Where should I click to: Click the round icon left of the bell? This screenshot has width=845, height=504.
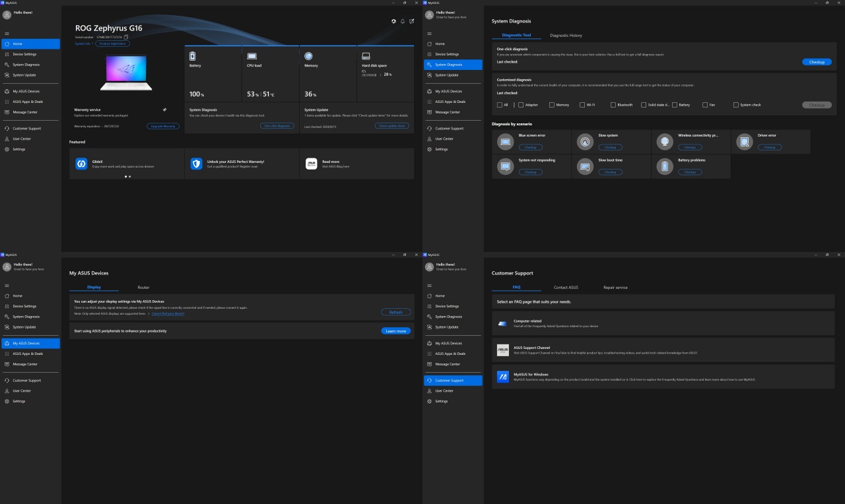click(393, 21)
